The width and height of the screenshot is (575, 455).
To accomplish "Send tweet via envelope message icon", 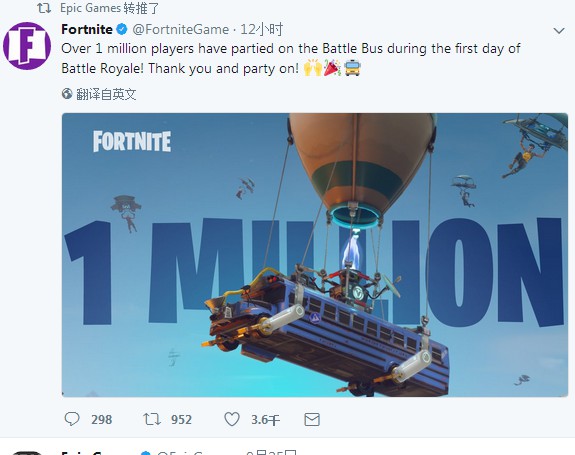I will point(312,419).
